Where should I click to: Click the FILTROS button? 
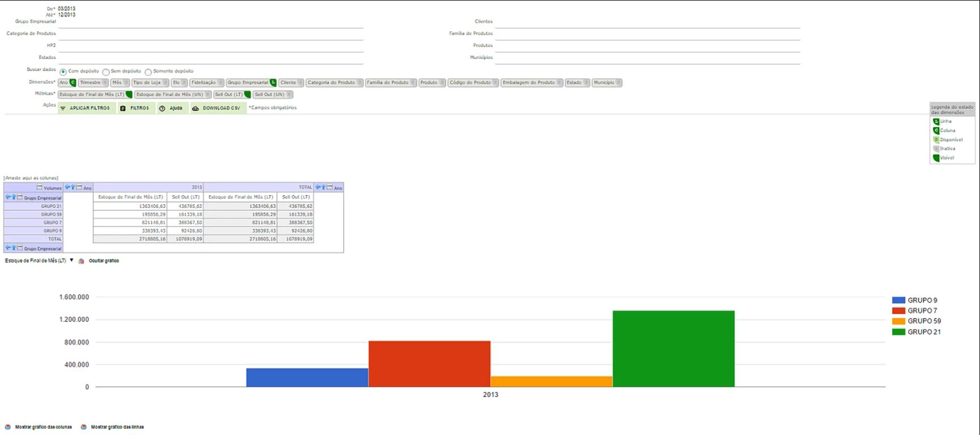point(136,108)
